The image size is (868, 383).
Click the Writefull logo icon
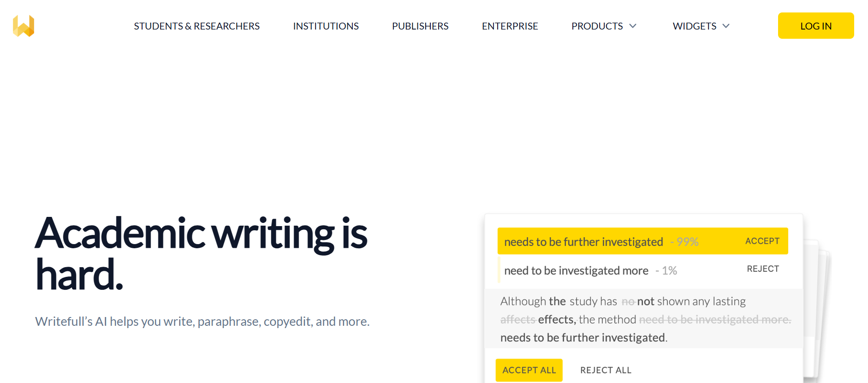(x=24, y=26)
